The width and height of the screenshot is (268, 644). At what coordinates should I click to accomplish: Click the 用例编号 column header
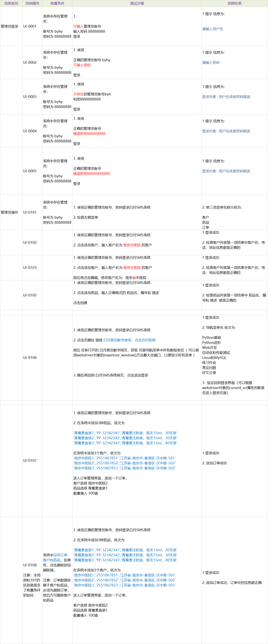pyautogui.click(x=32, y=3)
